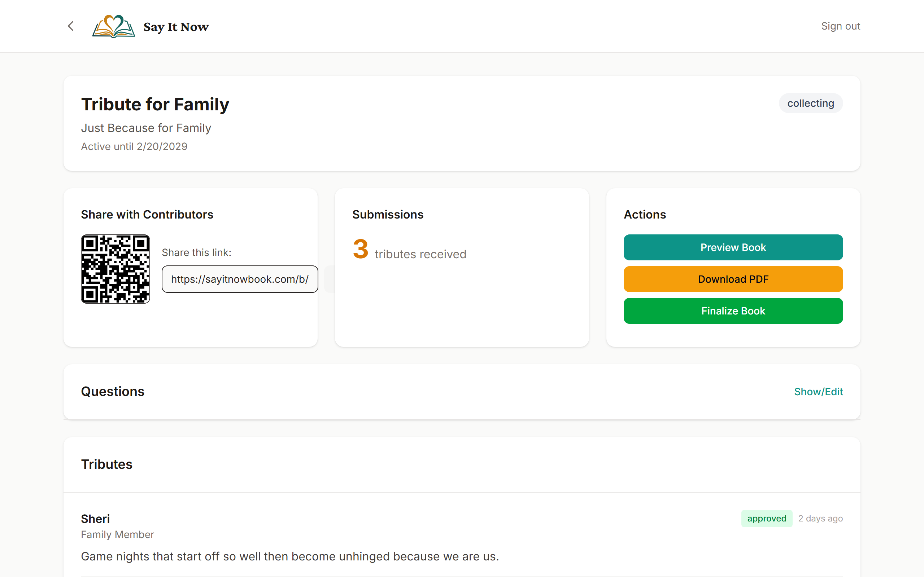Click the Active until 2/20/2029 date
This screenshot has height=577, width=924.
(134, 146)
